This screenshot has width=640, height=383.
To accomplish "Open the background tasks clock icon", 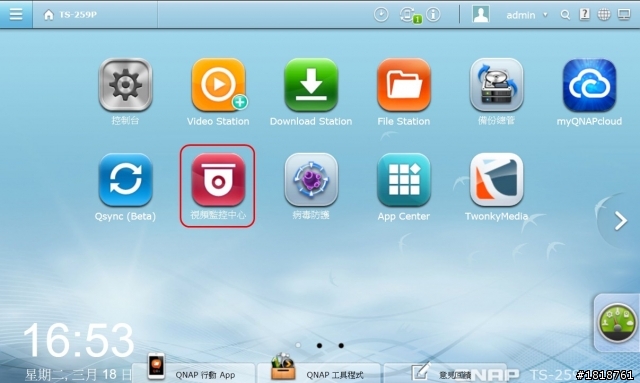I will (x=381, y=15).
